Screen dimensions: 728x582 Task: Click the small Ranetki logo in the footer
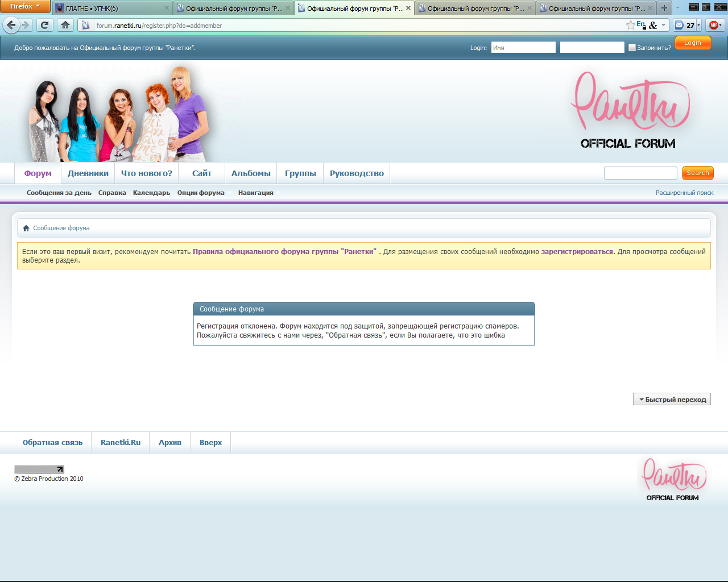[673, 480]
